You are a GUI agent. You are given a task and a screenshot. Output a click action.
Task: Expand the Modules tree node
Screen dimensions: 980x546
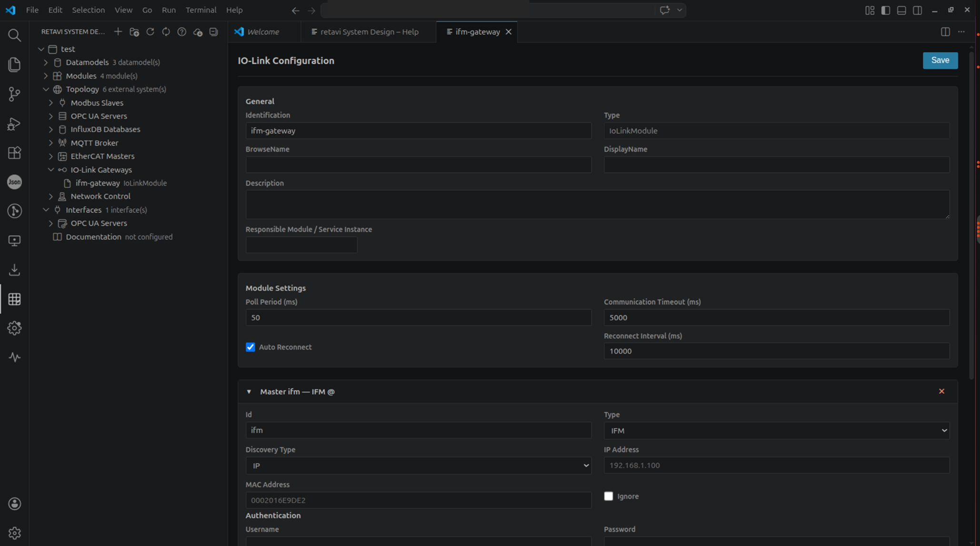46,76
